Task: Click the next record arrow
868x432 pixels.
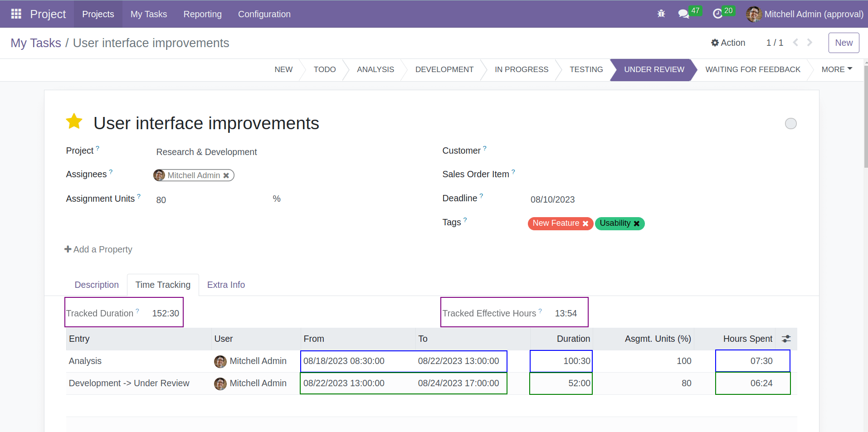Action: pos(810,42)
